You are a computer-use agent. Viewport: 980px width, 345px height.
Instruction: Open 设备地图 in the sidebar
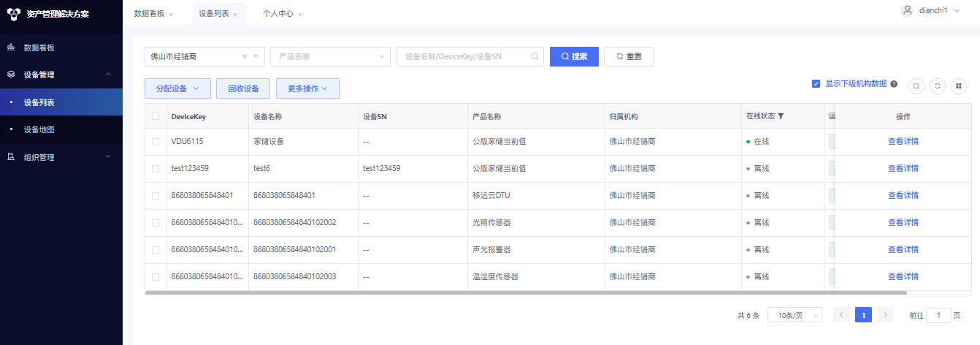[39, 129]
